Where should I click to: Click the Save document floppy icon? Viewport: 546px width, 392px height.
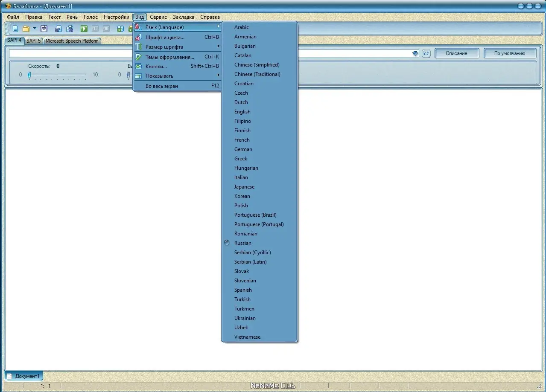[44, 29]
